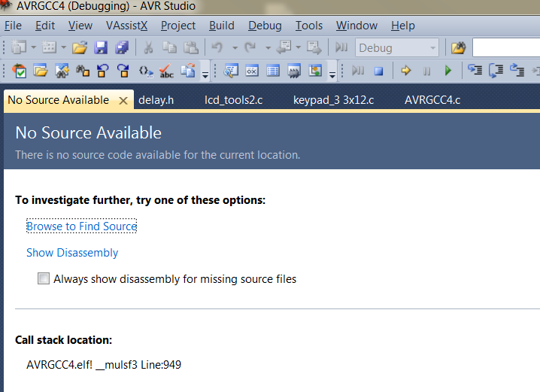
Task: Click the Save floppy disk icon
Action: 101,47
